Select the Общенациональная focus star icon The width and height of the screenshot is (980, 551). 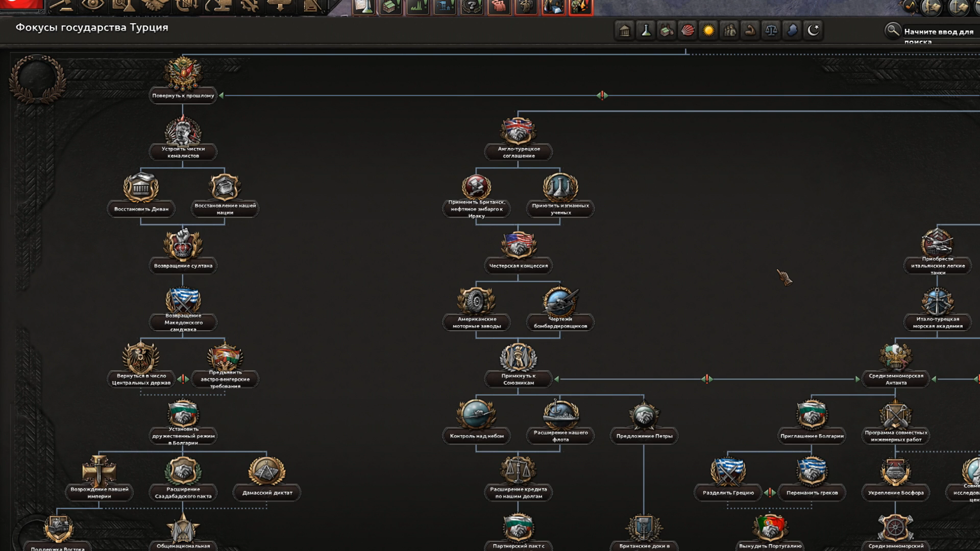tap(183, 527)
